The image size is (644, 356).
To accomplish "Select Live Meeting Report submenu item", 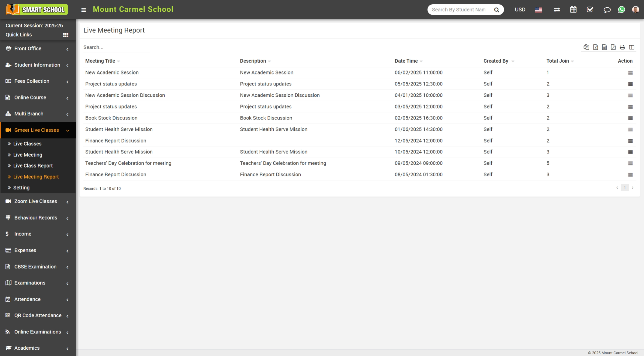I will pos(36,177).
